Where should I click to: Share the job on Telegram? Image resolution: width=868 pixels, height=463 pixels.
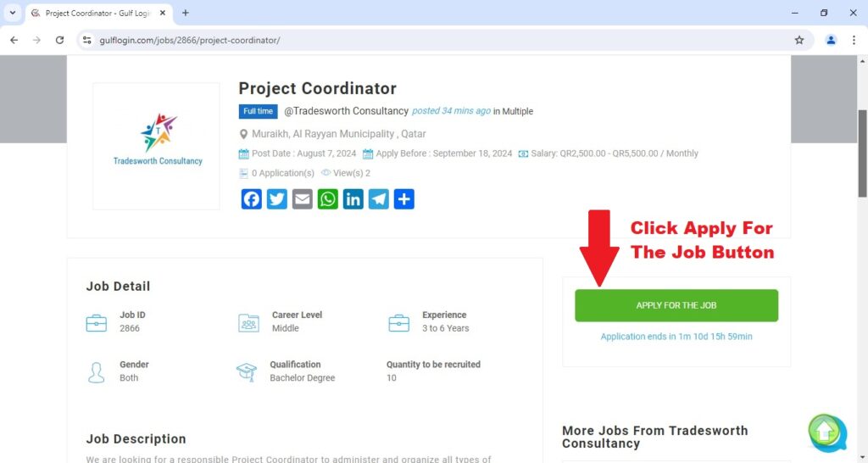pos(379,199)
